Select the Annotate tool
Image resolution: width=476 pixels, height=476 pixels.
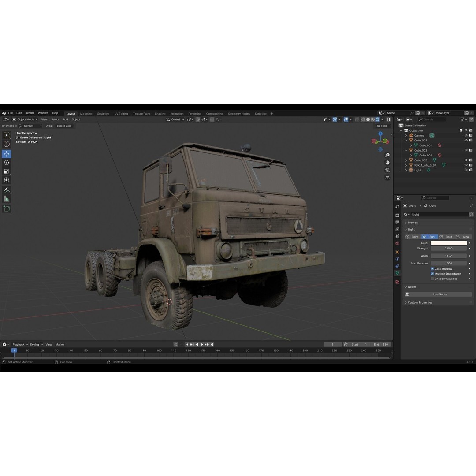coord(6,190)
